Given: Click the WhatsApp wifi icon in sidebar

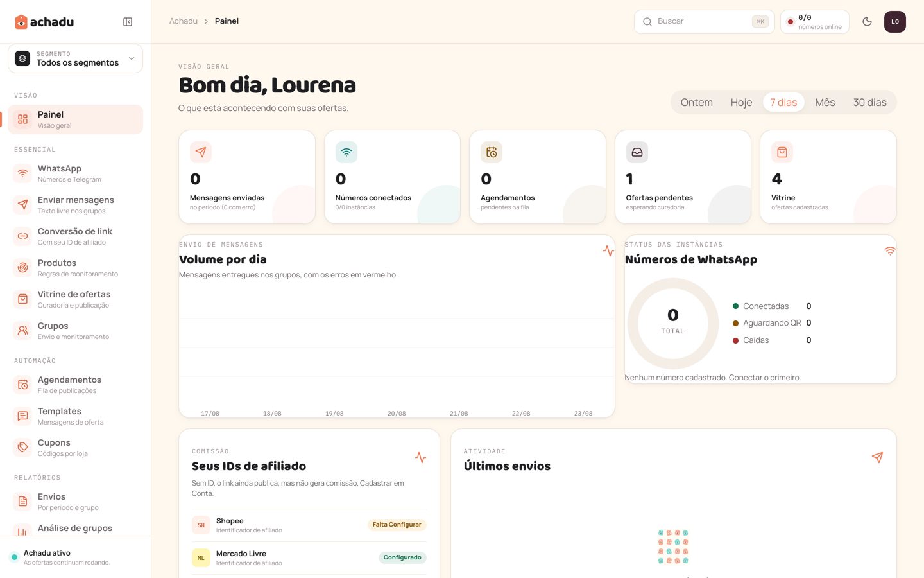Looking at the screenshot, I should (23, 173).
